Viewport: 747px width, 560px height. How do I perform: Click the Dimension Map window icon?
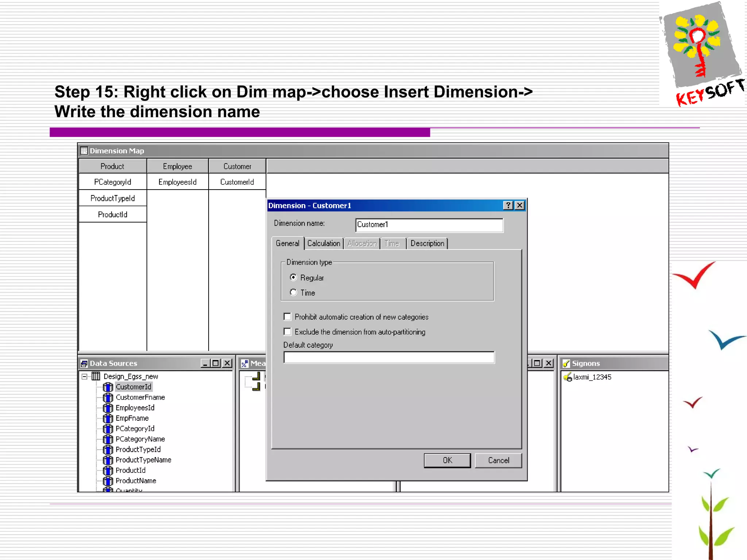(84, 151)
